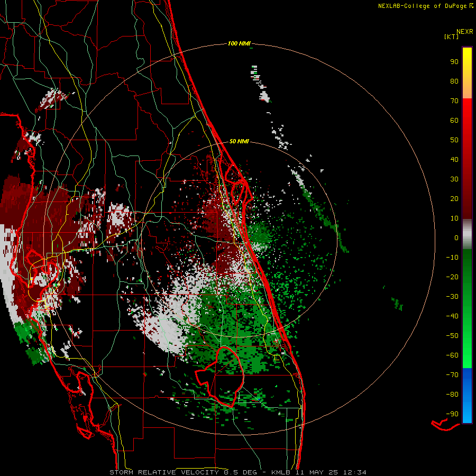This screenshot has height=476, width=476.
Task: Click the 80 value on velocity scale
Action: click(x=454, y=81)
